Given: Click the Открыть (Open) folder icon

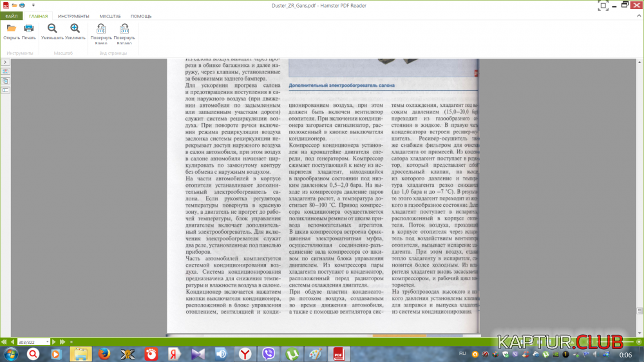Looking at the screenshot, I should click(11, 28).
